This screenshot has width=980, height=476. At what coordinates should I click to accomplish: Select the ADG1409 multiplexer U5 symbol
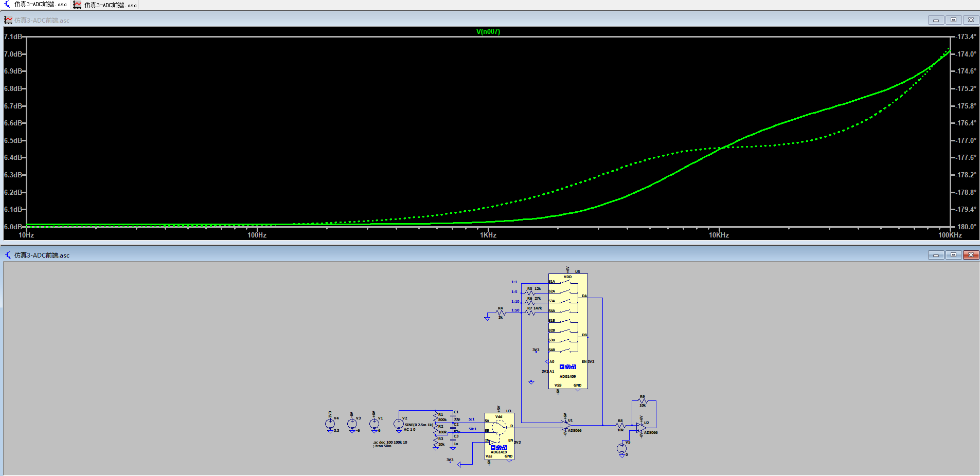click(x=568, y=355)
